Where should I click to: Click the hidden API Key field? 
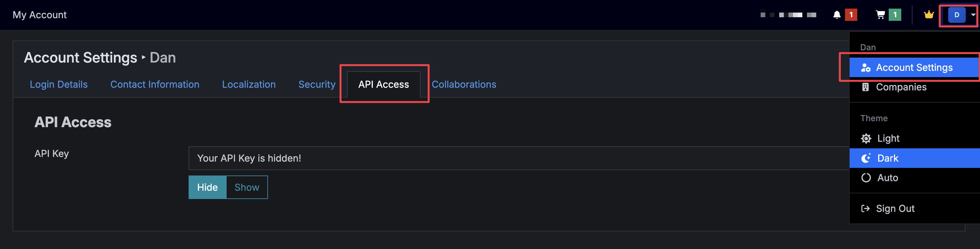[x=519, y=158]
